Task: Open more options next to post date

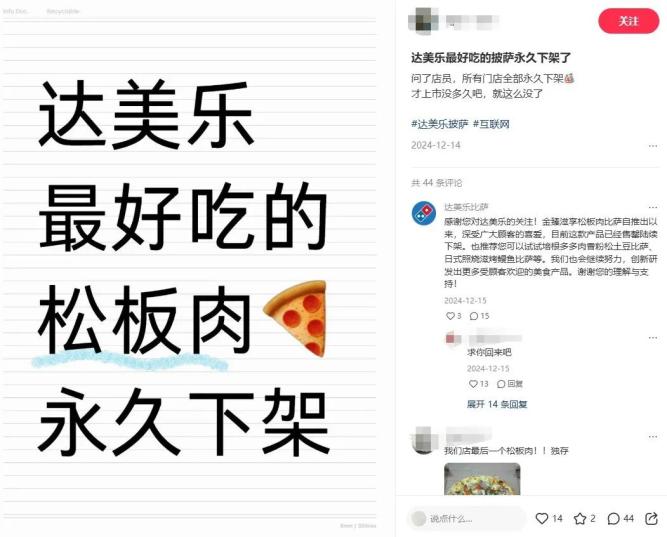Action: click(653, 146)
